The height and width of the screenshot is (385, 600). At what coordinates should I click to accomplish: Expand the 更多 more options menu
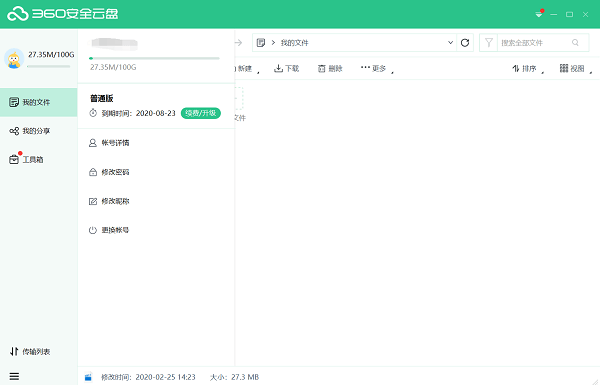coord(377,69)
